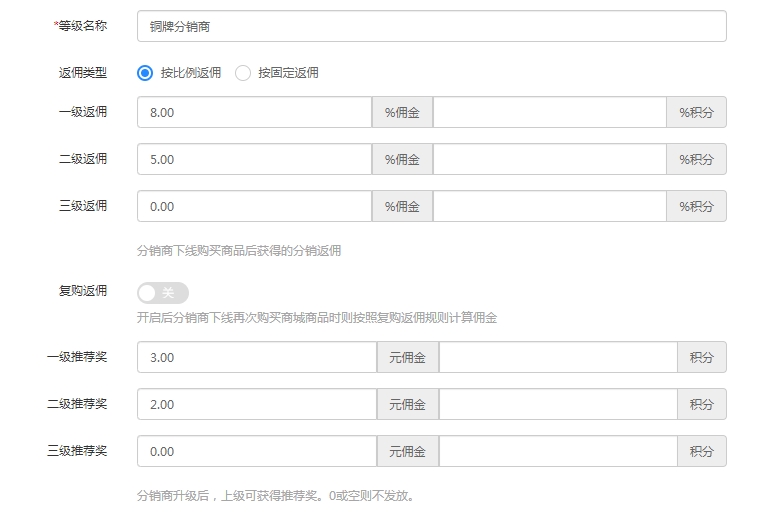The width and height of the screenshot is (771, 515).
Task: Click the 积分 suffix in 三级推荐奖 row
Action: coord(701,452)
